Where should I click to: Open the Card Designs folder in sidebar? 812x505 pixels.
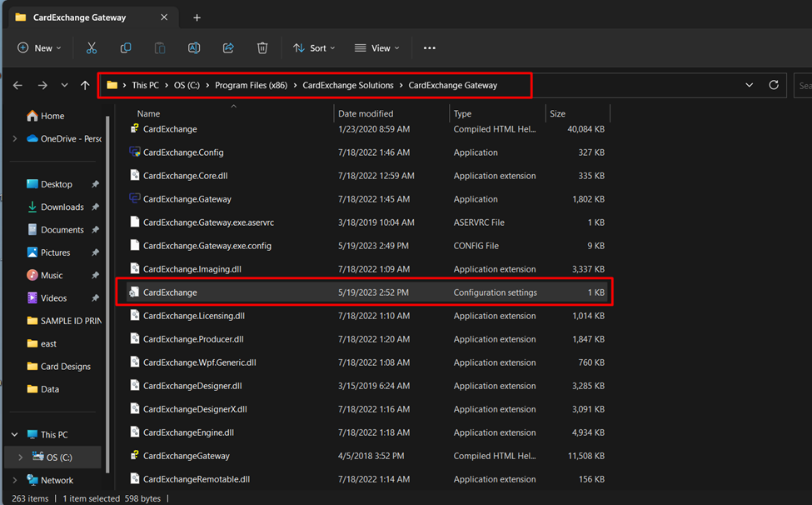(x=59, y=367)
